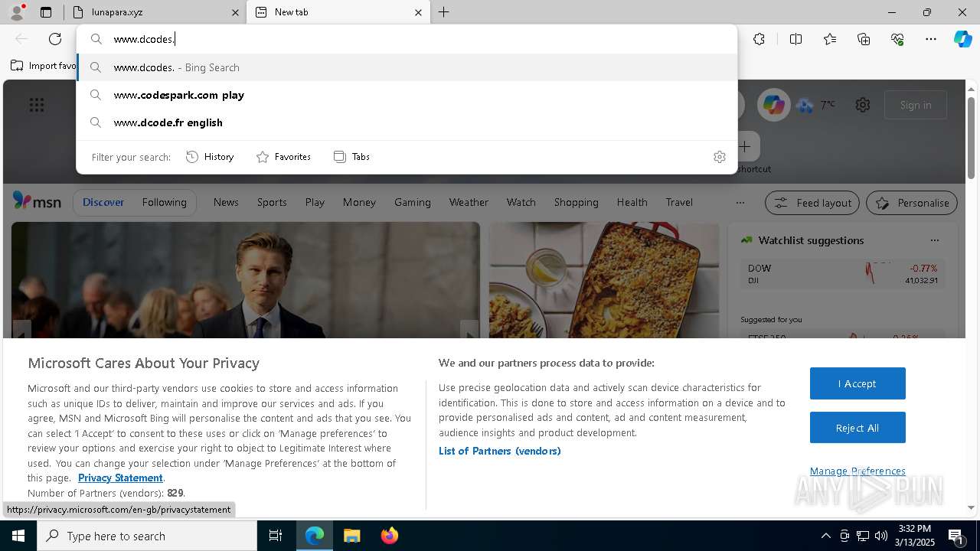Filter search by Favorites
The width and height of the screenshot is (980, 551).
(283, 157)
